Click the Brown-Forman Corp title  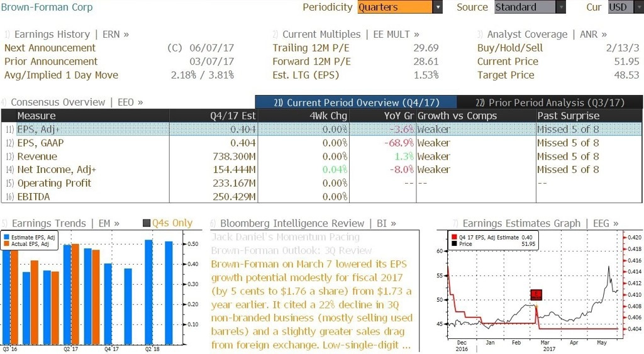47,7
